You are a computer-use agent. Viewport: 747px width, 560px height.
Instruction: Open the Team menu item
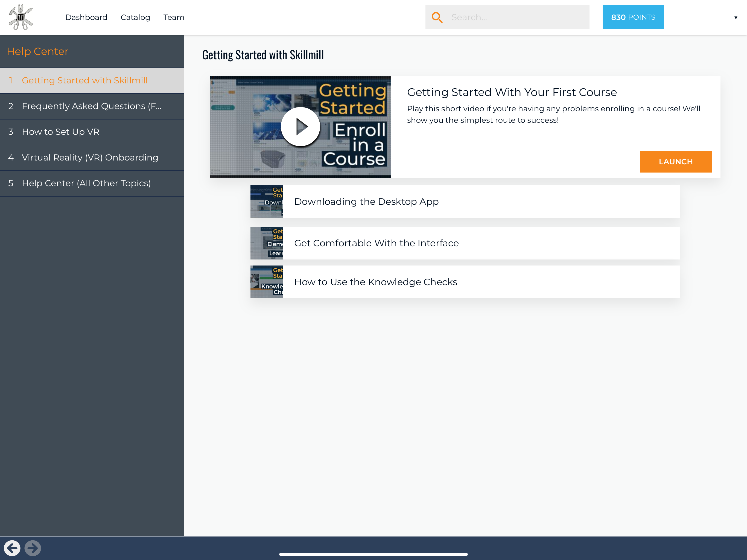174,17
